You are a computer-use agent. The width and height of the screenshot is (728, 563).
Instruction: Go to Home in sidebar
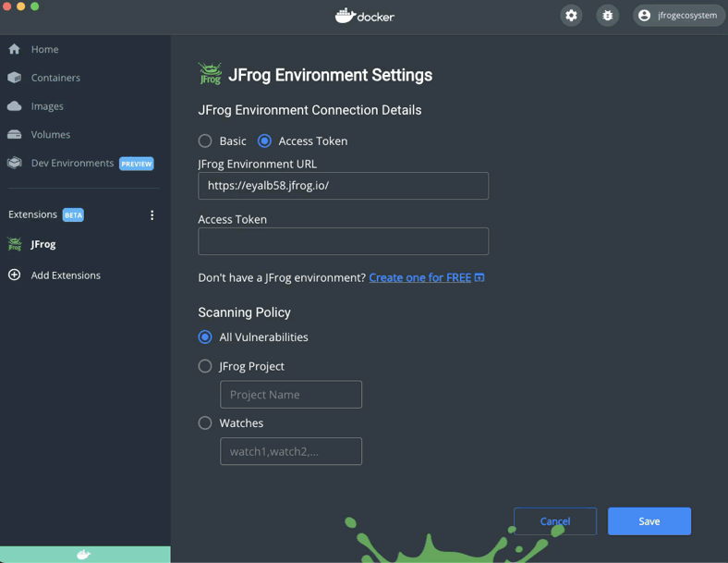(43, 49)
